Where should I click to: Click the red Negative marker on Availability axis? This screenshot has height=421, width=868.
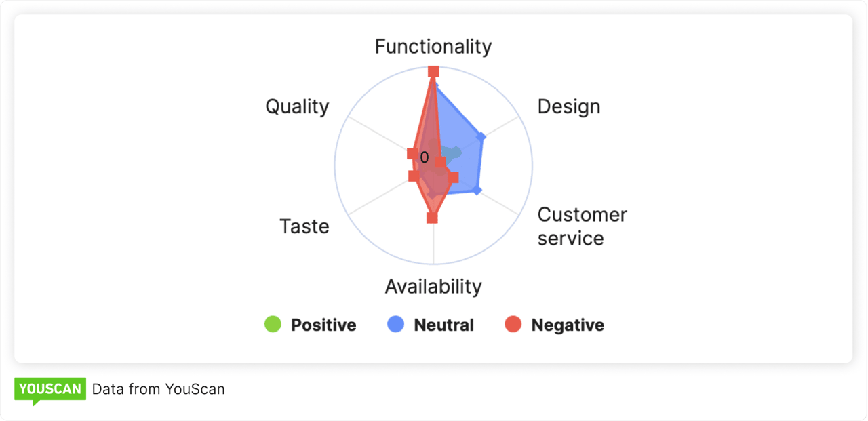tap(433, 218)
